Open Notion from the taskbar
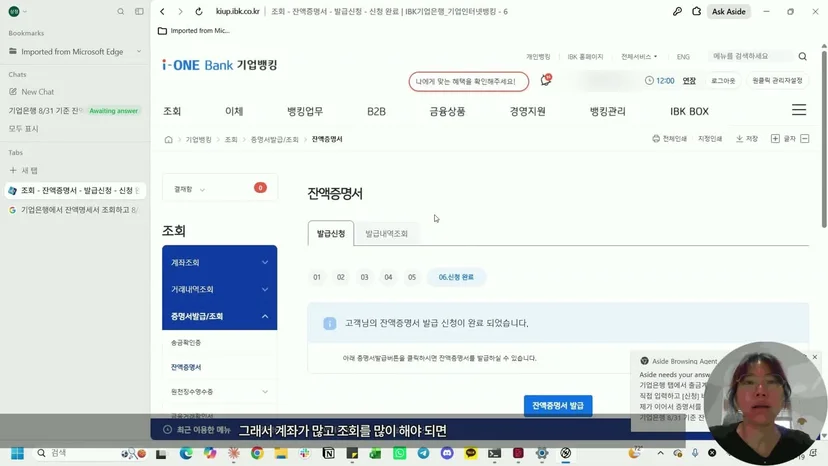Image resolution: width=828 pixels, height=466 pixels. (x=328, y=453)
